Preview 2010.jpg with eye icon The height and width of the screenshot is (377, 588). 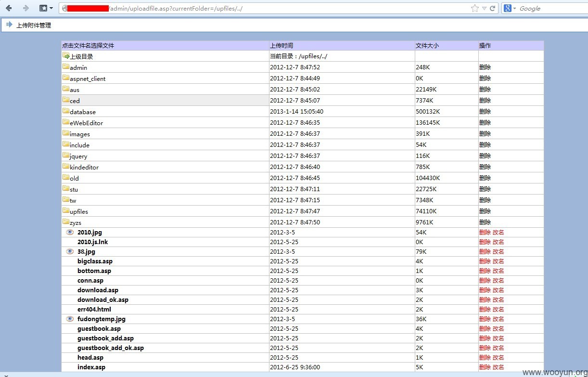coord(70,232)
